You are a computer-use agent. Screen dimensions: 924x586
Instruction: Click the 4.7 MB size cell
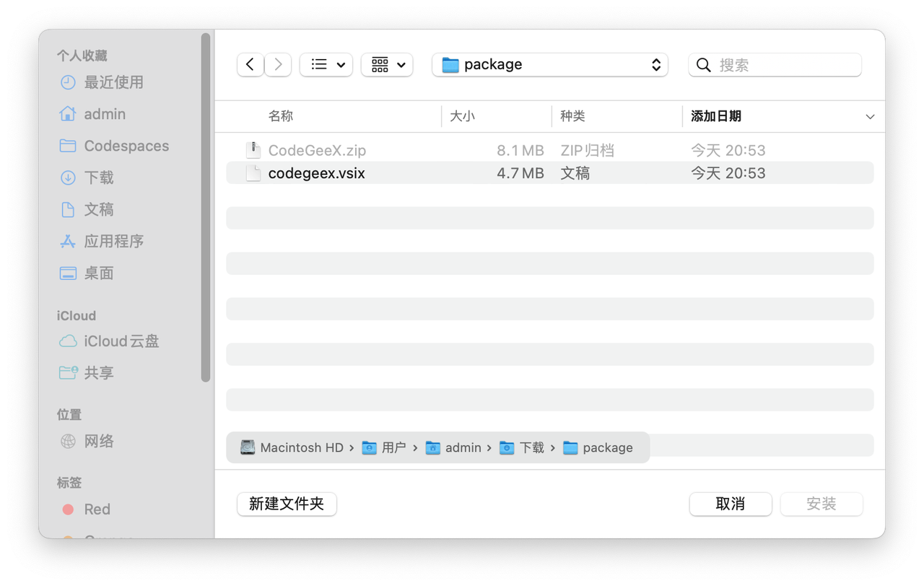coord(520,173)
